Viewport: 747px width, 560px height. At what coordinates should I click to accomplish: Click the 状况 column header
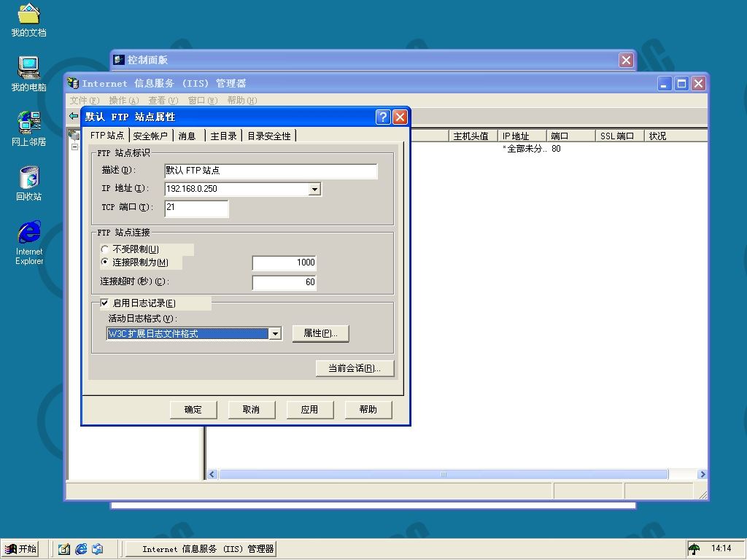676,136
